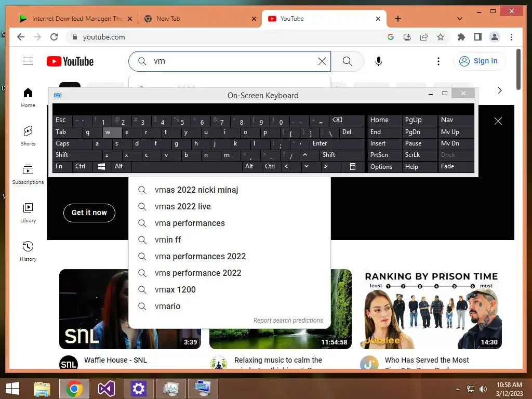Click the YouTube page vertical scrollbar
The width and height of the screenshot is (532, 399).
point(518,69)
